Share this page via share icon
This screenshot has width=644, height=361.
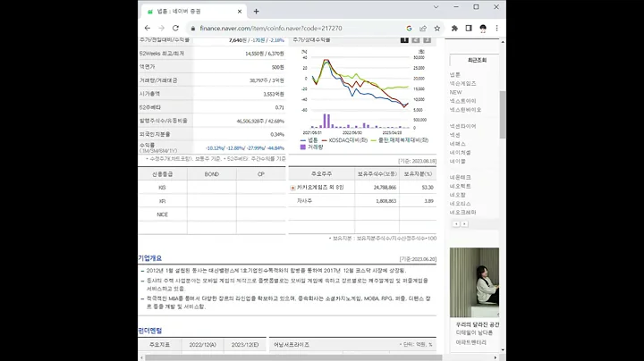[423, 29]
